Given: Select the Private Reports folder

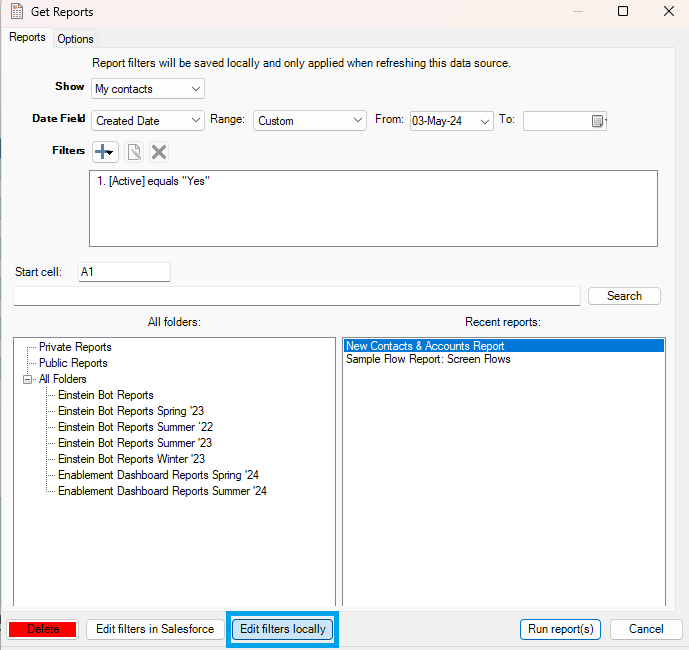Looking at the screenshot, I should pos(75,347).
